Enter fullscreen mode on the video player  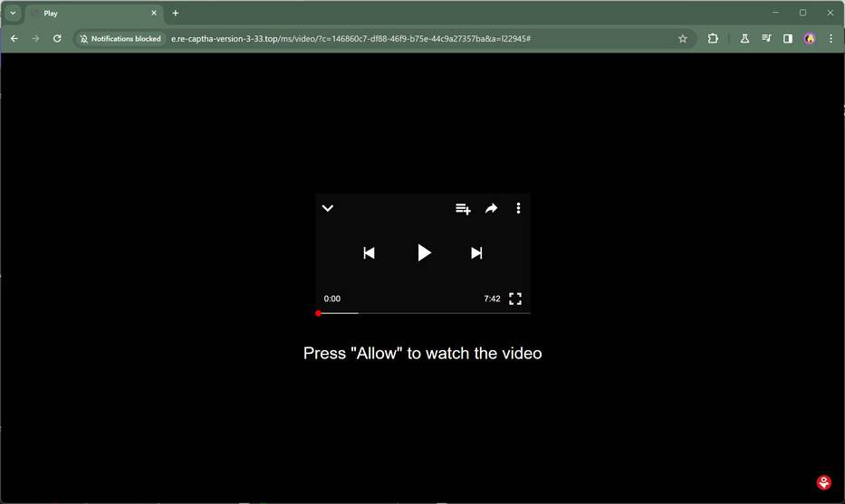[x=515, y=299]
